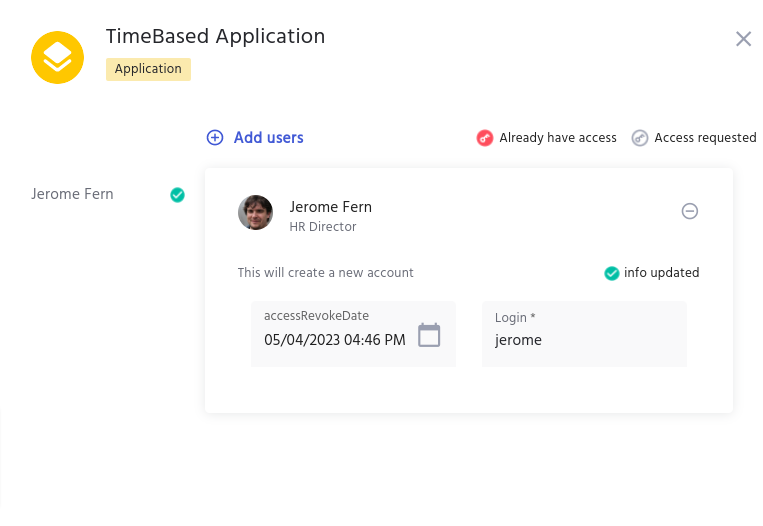Click the Login input field containing jerome

[584, 340]
